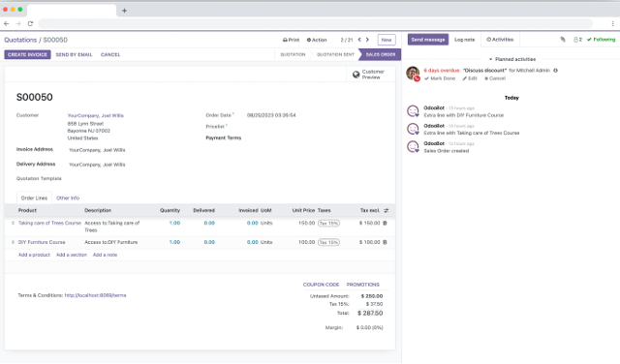Toggle the Following subscription status
The image size is (620, 364).
point(601,40)
